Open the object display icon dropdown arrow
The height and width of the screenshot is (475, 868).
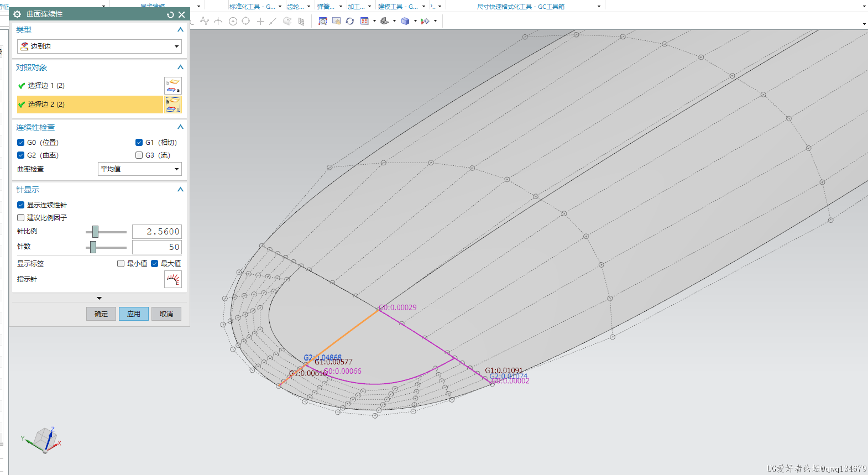tap(435, 21)
